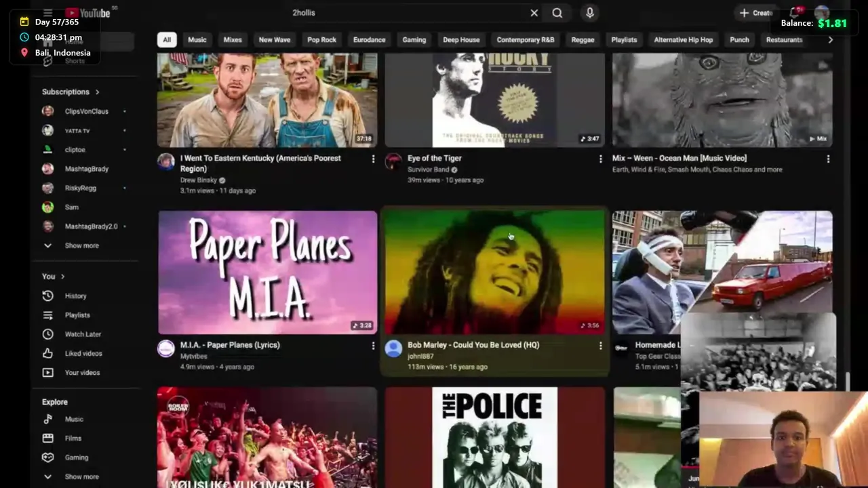Expand the You section chevron
The height and width of the screenshot is (488, 868).
[62, 277]
